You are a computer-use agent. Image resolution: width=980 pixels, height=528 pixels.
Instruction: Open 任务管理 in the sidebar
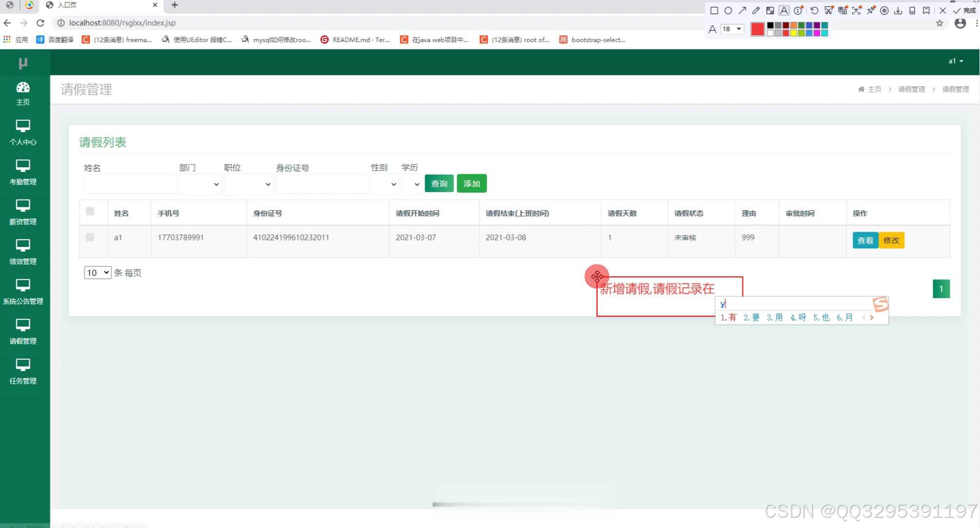(23, 372)
